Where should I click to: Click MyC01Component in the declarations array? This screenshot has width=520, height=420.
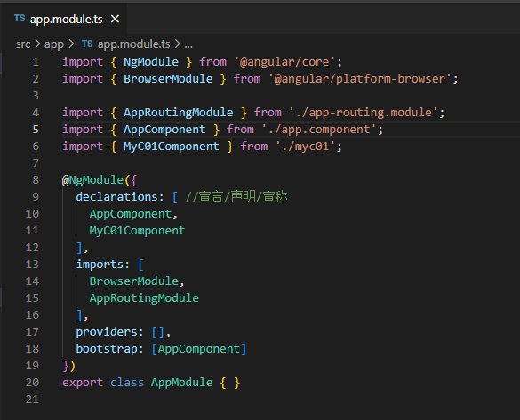point(137,231)
